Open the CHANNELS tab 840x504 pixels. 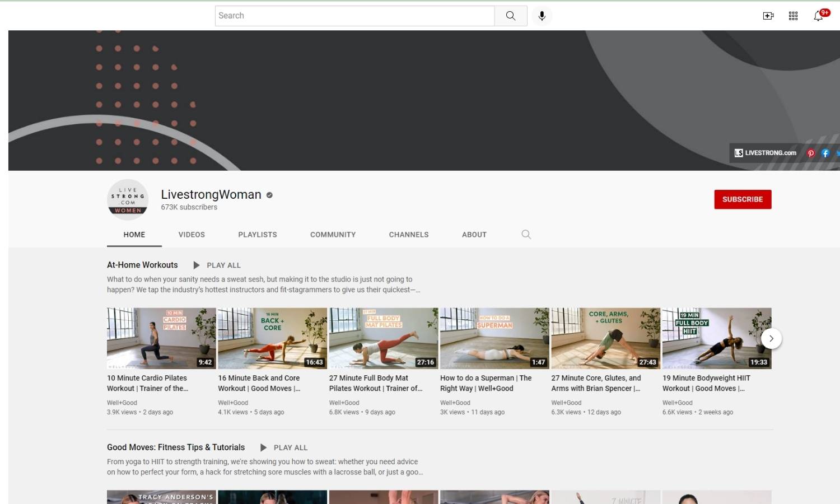click(x=409, y=235)
